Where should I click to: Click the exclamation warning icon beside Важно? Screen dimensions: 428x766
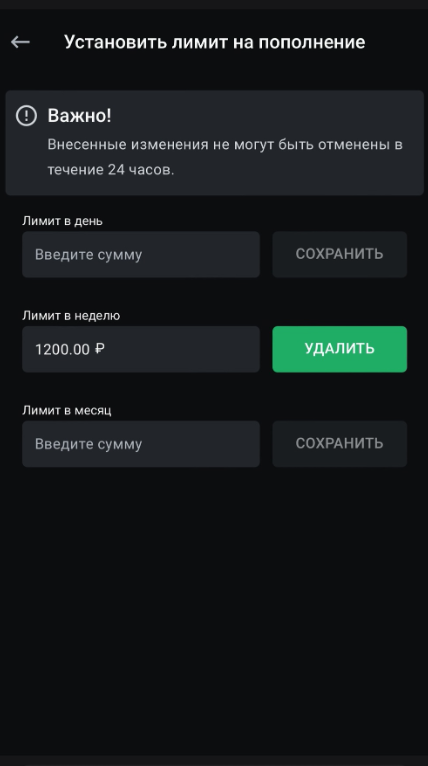[26, 116]
